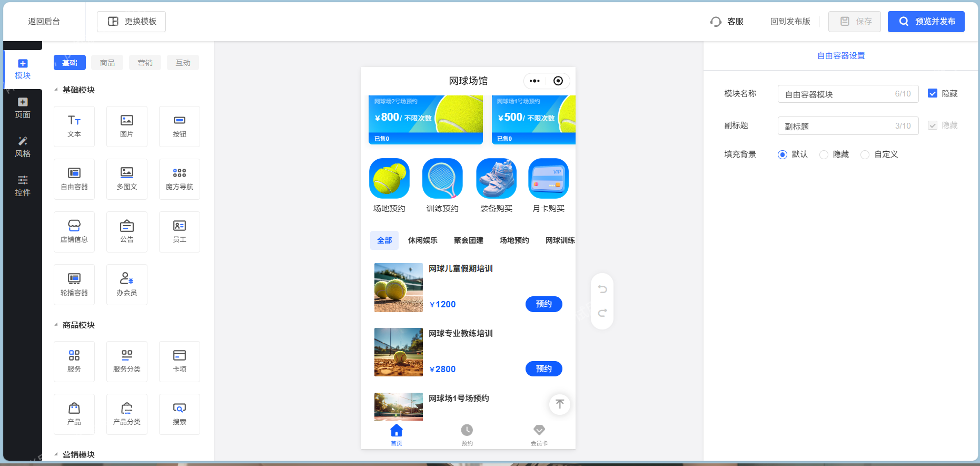The height and width of the screenshot is (466, 980).
Task: Switch to the 互动 module tab
Action: tap(183, 63)
